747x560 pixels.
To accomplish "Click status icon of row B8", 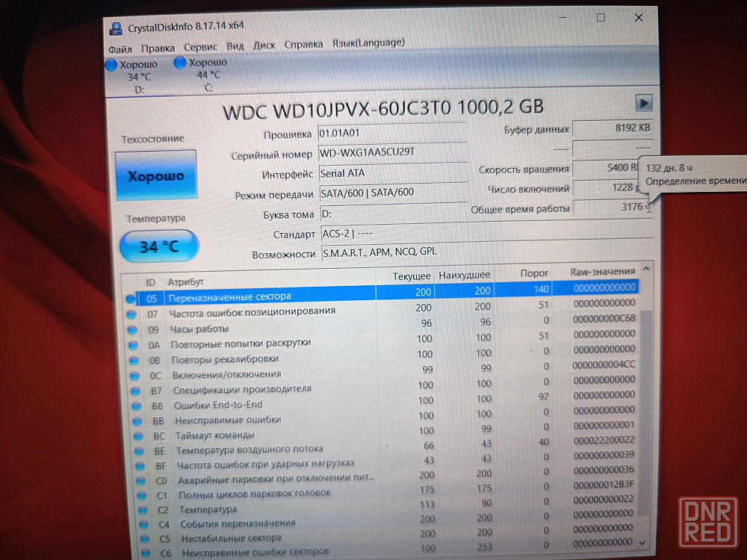I will coord(137,407).
